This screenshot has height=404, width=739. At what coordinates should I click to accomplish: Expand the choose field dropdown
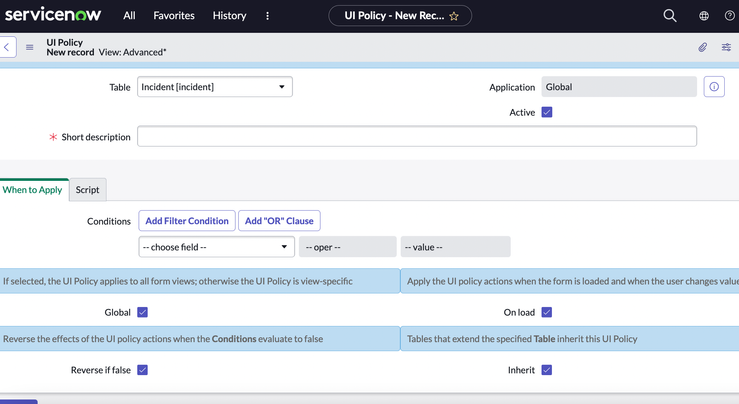pyautogui.click(x=216, y=247)
